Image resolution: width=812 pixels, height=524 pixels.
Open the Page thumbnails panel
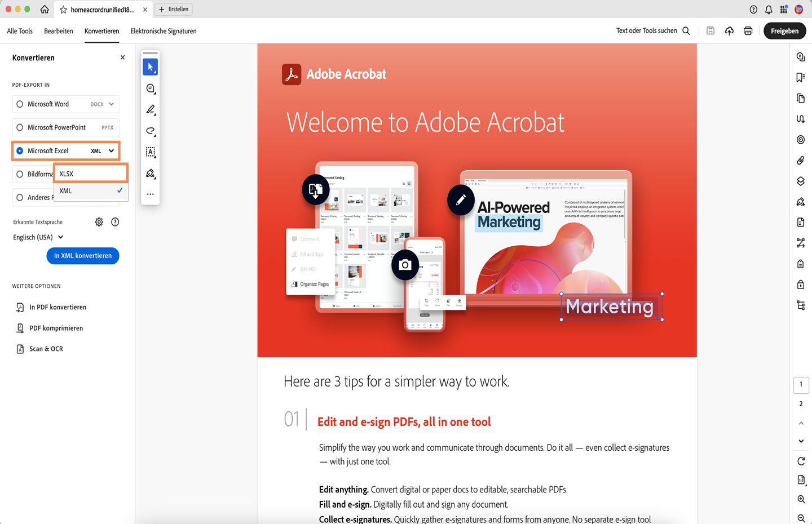pyautogui.click(x=801, y=98)
